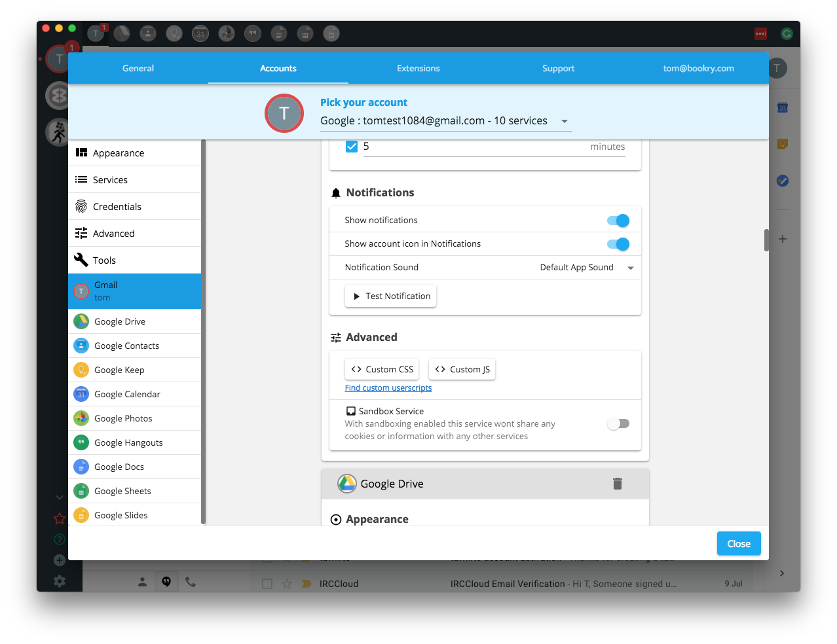Open the Custom CSS editor
This screenshot has width=837, height=644.
pyautogui.click(x=382, y=369)
